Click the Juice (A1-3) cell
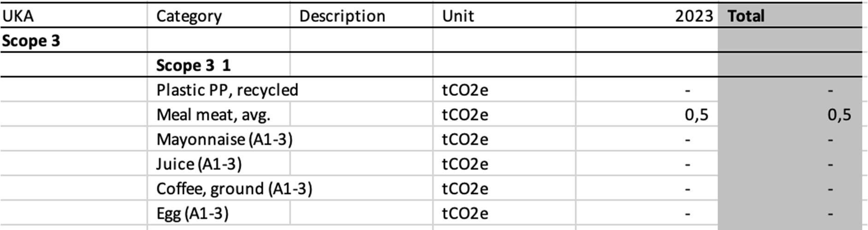This screenshot has width=868, height=230. 199,164
